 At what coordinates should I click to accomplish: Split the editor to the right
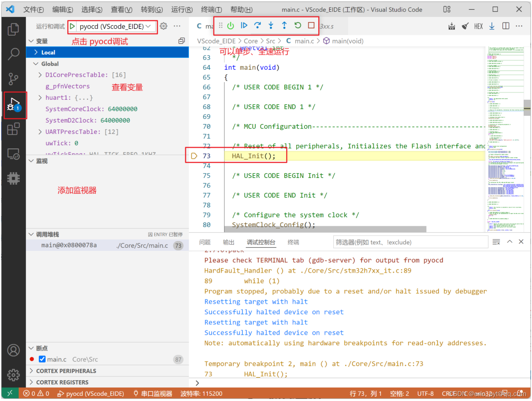[x=506, y=26]
